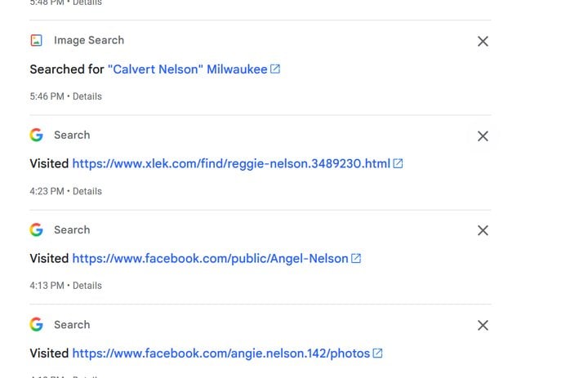This screenshot has width=588, height=378.
Task: Show Details for the 4:23 PM activity
Action: pyautogui.click(x=87, y=191)
